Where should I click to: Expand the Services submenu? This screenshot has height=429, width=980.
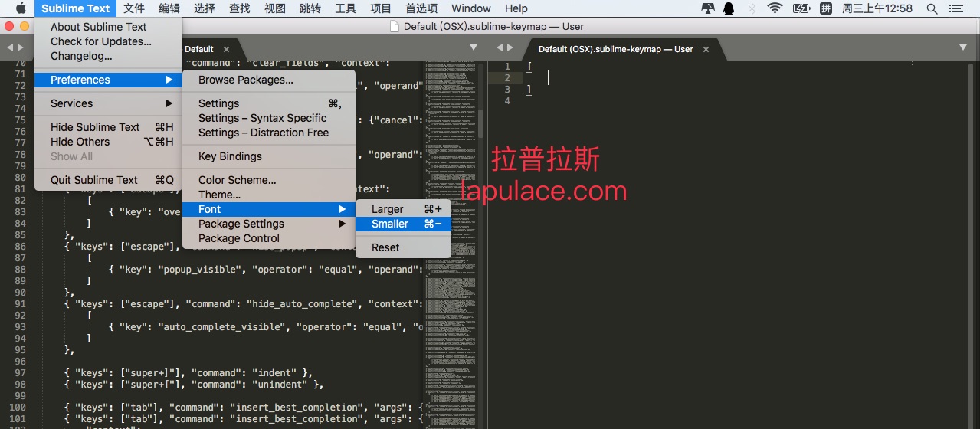tap(108, 103)
